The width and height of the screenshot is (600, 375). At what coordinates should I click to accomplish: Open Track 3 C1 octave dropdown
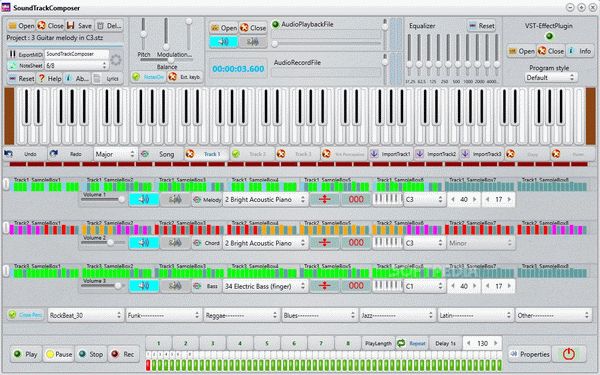[424, 286]
